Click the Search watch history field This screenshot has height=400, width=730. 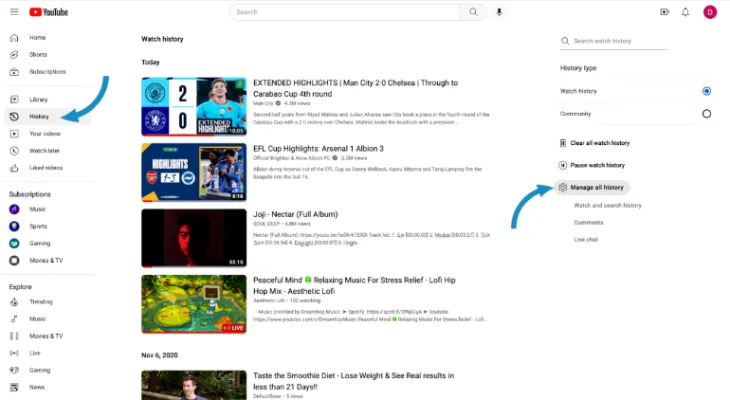click(614, 41)
